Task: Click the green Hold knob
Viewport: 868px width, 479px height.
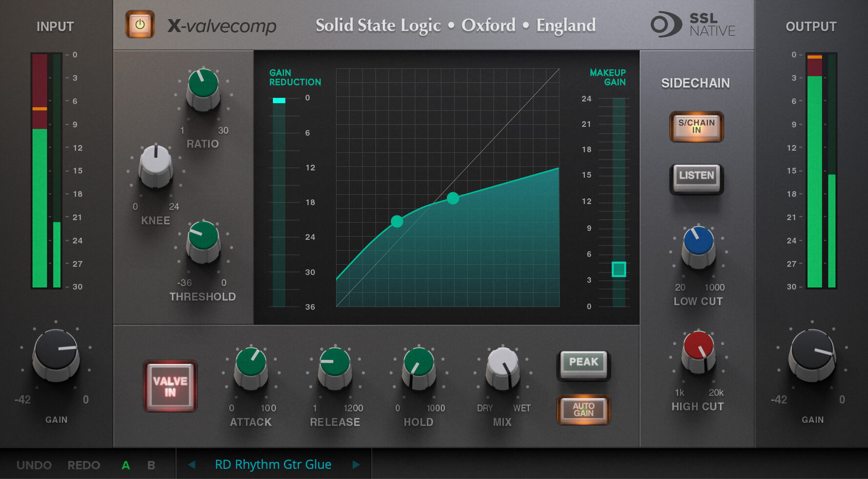Action: [x=418, y=368]
